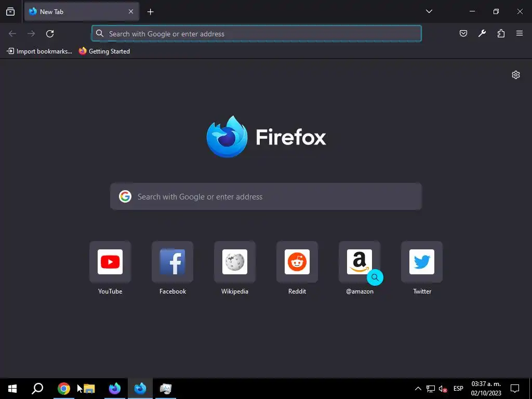The image size is (532, 399).
Task: Restore down the Firefox window
Action: 496,11
